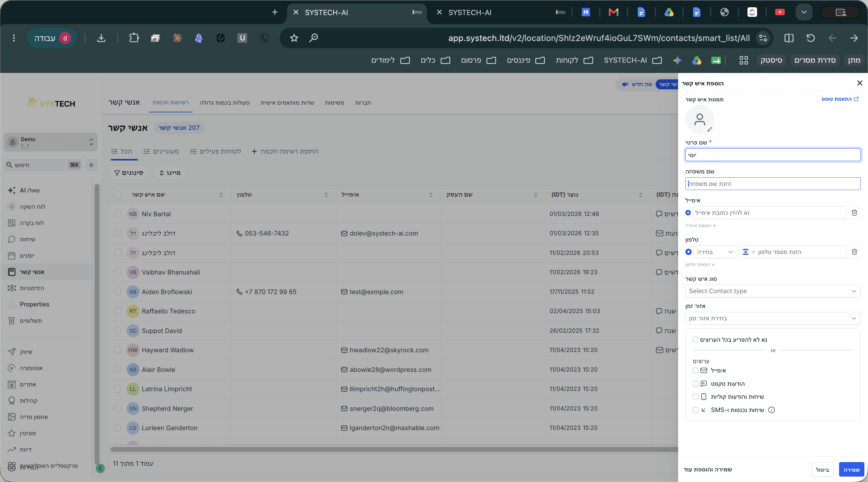Click the contact photo edit pencil icon
Screen dimensions: 868x482
tap(710, 129)
